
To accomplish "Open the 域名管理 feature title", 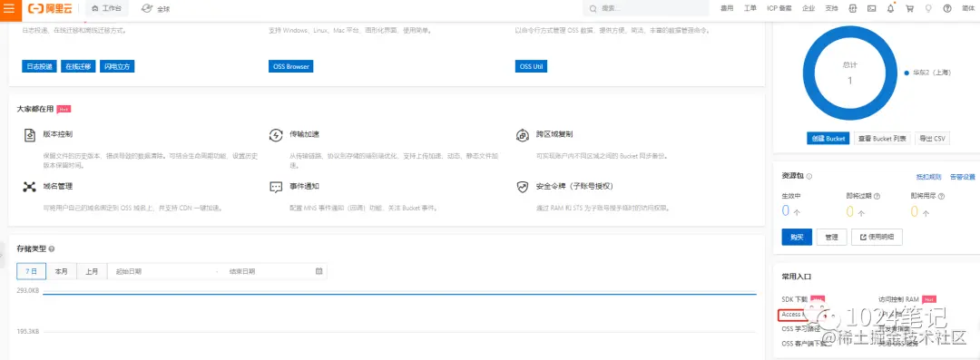I will click(x=57, y=186).
